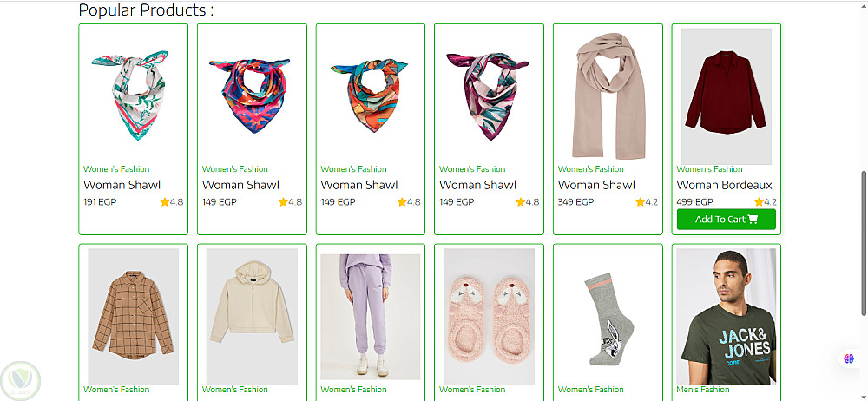
Task: Open the lilac sweatpants product image
Action: point(371,317)
